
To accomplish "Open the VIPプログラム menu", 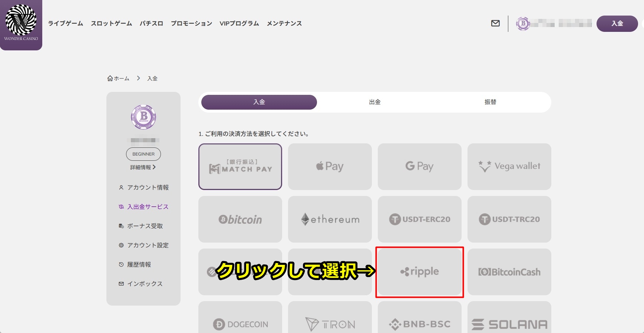I will (239, 23).
